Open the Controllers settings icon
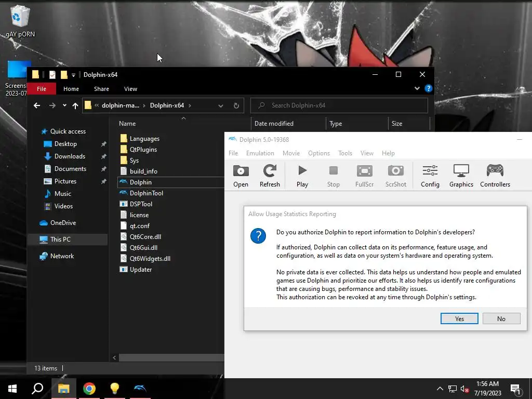The height and width of the screenshot is (399, 532). (x=495, y=176)
